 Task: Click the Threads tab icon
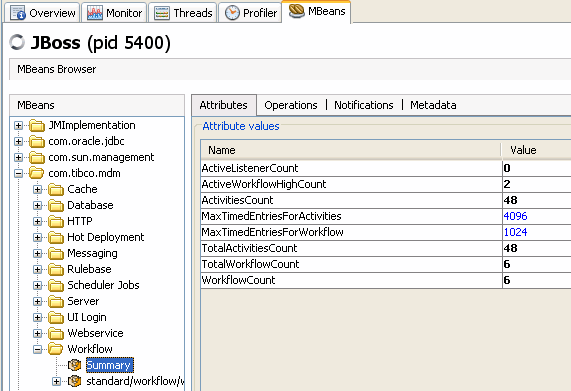pyautogui.click(x=162, y=13)
